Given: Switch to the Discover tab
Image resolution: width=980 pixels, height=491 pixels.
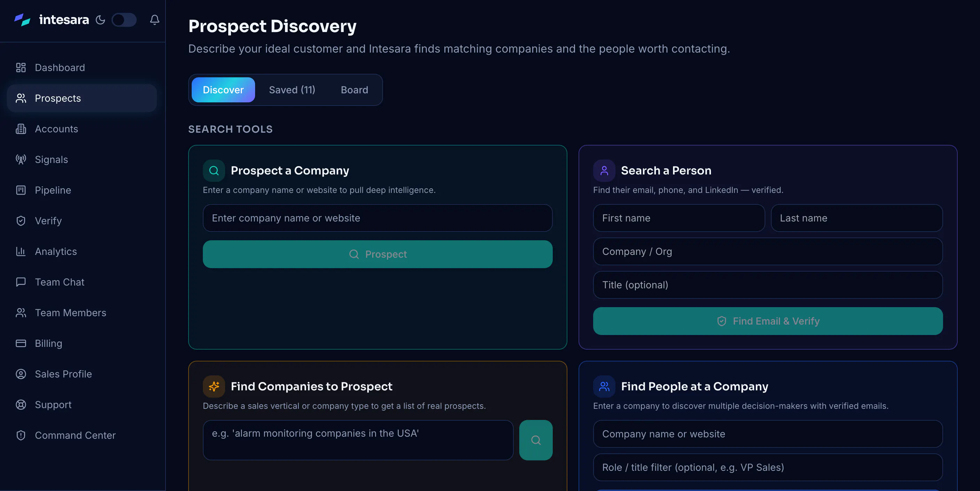Looking at the screenshot, I should pyautogui.click(x=223, y=90).
